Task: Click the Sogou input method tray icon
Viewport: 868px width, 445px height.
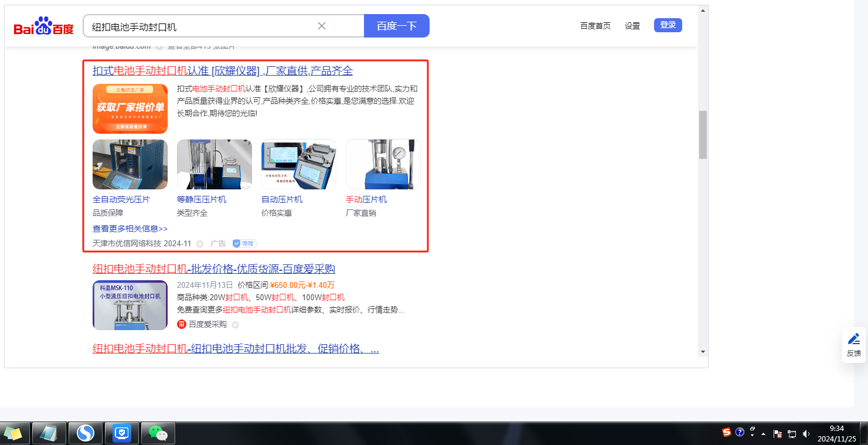Action: tap(727, 433)
